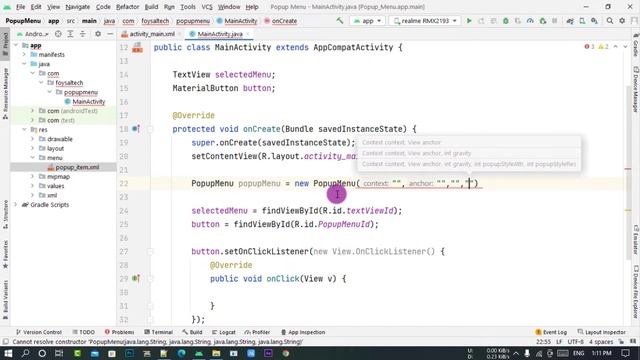Open Device Manager side panel
Screen dimensions: 640x360
point(636,89)
